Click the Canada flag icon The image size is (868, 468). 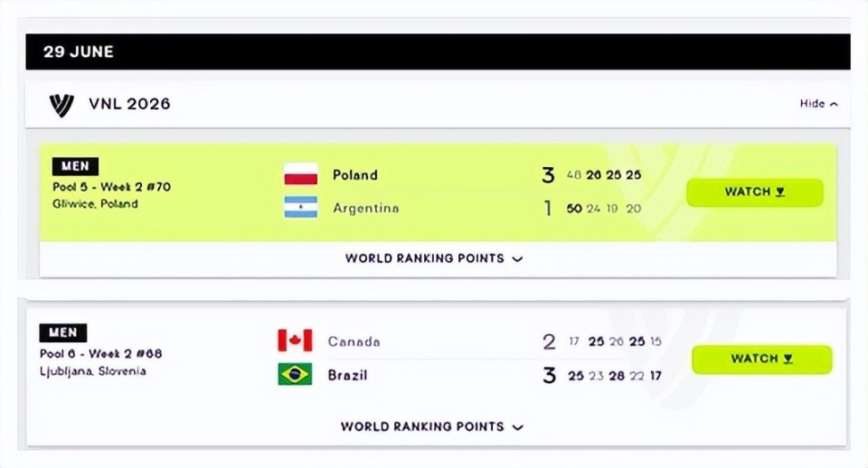(x=295, y=341)
